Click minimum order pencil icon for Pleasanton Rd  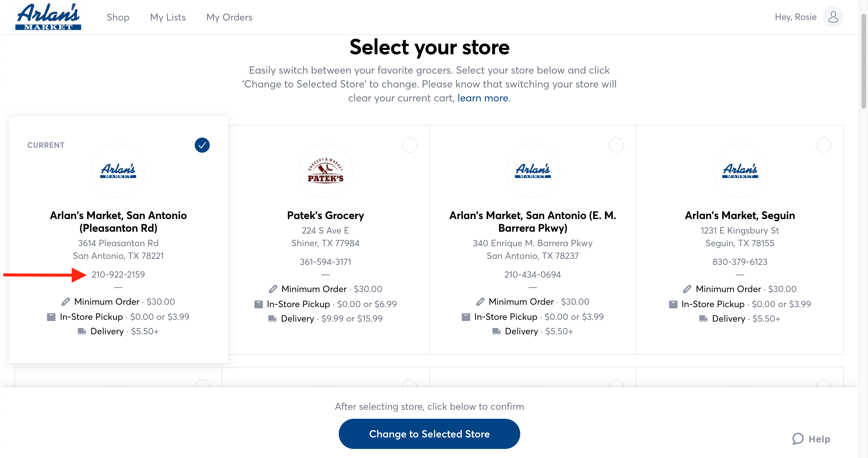(66, 301)
